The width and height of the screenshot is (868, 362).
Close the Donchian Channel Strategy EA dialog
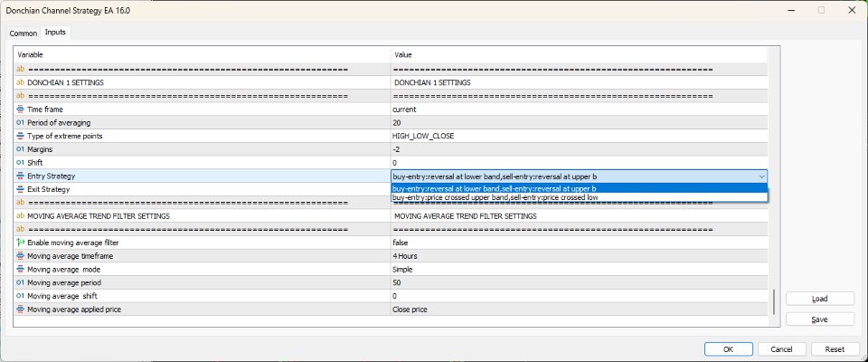click(x=851, y=10)
